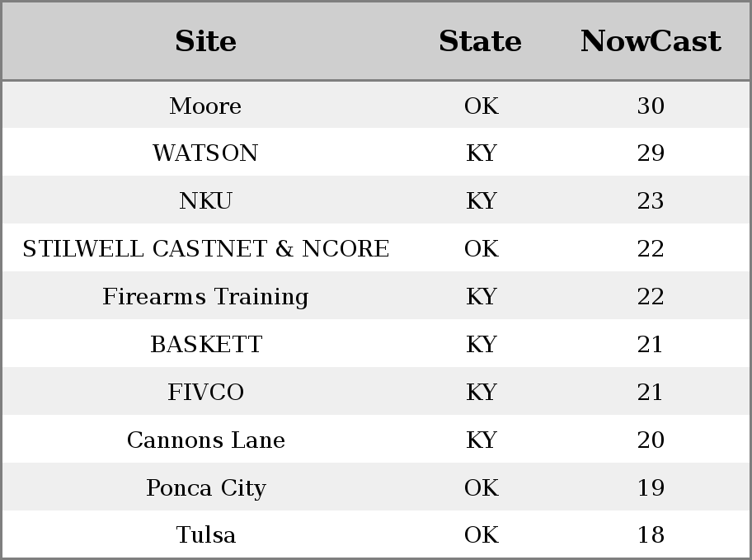Click the Site column header
Viewport: 752px width, 560px height.
pyautogui.click(x=205, y=40)
